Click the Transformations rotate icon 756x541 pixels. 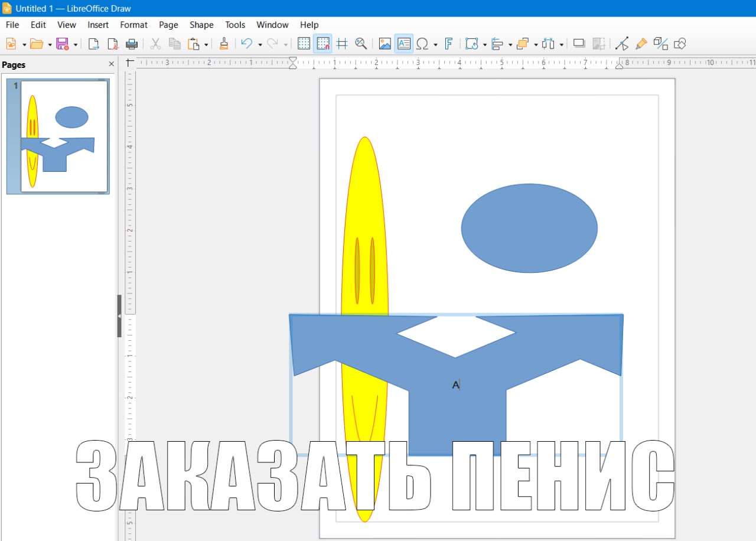click(x=471, y=44)
